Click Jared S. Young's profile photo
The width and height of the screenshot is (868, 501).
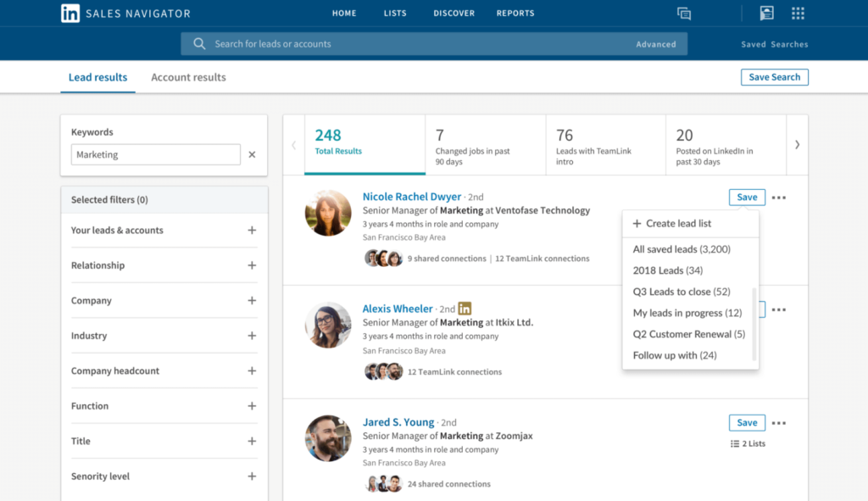pyautogui.click(x=328, y=438)
